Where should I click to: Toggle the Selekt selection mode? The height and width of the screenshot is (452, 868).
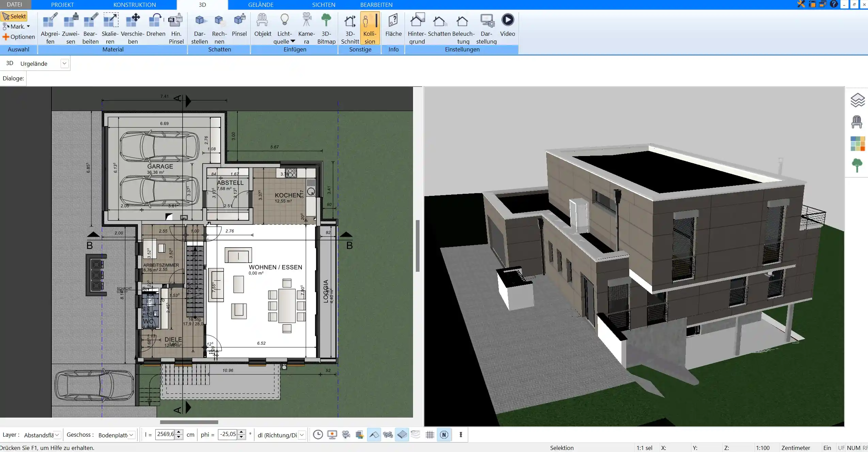(14, 16)
